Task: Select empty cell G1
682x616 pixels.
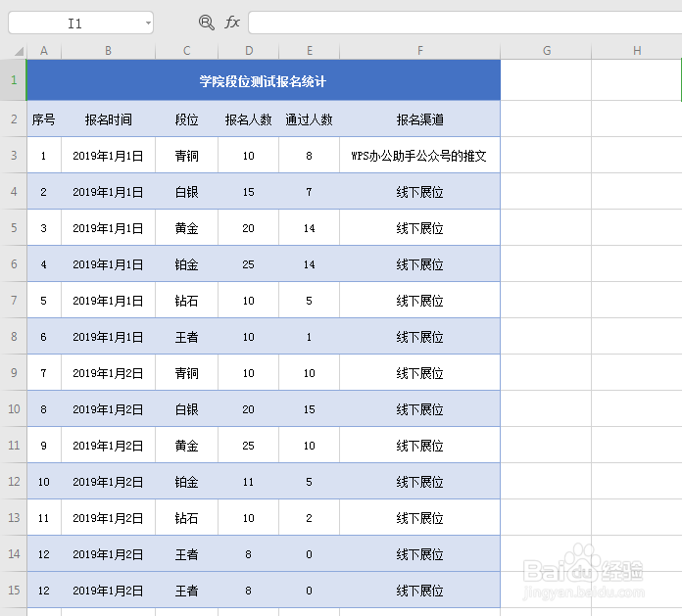Action: point(547,80)
